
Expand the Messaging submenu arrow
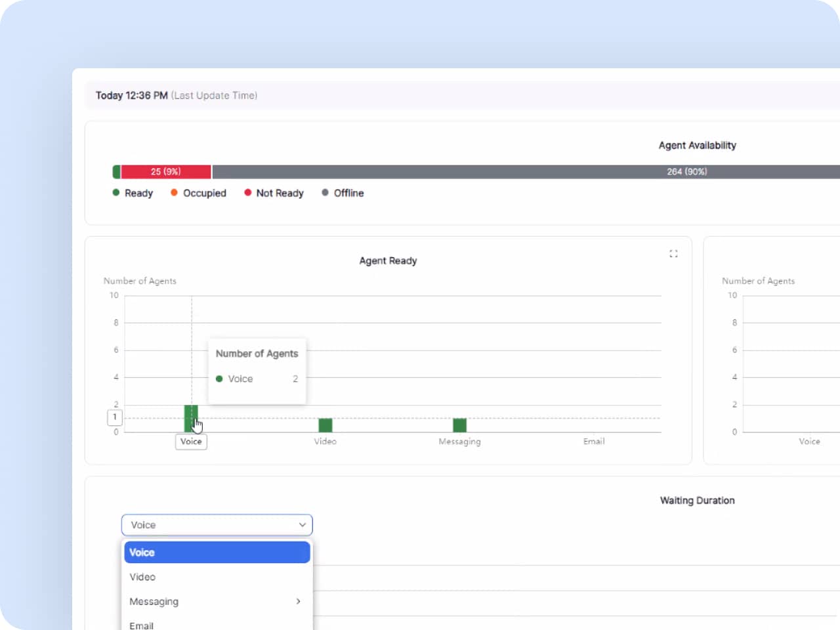click(299, 602)
